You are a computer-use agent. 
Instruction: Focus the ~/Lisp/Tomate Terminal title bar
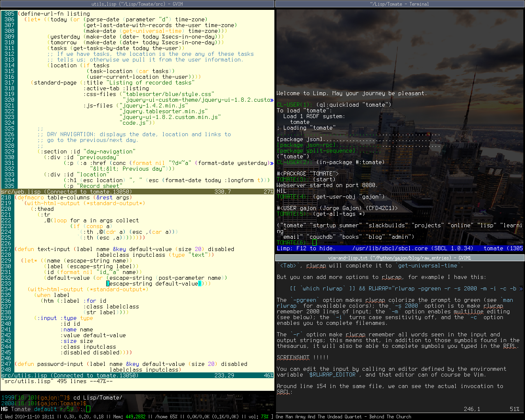point(400,4)
